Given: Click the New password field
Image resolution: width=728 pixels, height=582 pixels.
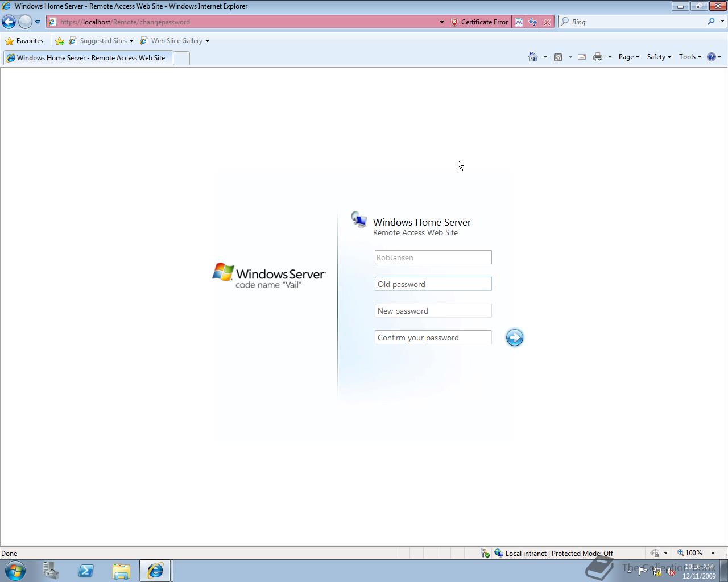Looking at the screenshot, I should pyautogui.click(x=433, y=311).
